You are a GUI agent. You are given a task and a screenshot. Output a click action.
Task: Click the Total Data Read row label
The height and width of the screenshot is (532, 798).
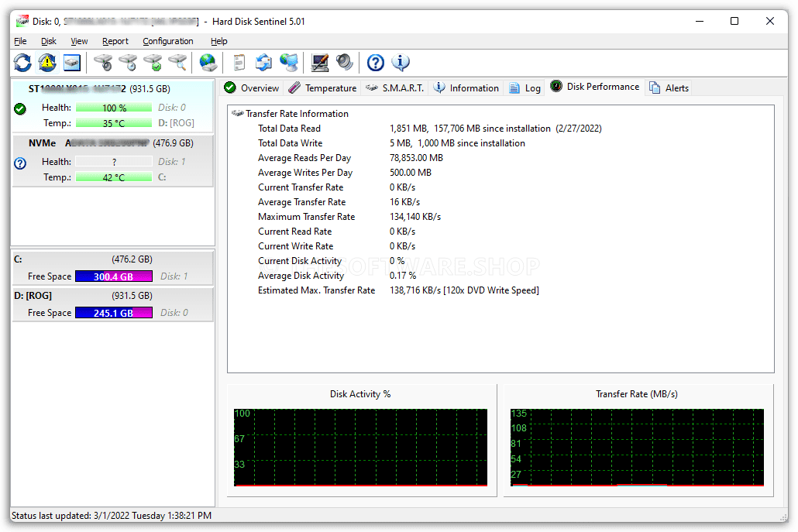pyautogui.click(x=289, y=129)
